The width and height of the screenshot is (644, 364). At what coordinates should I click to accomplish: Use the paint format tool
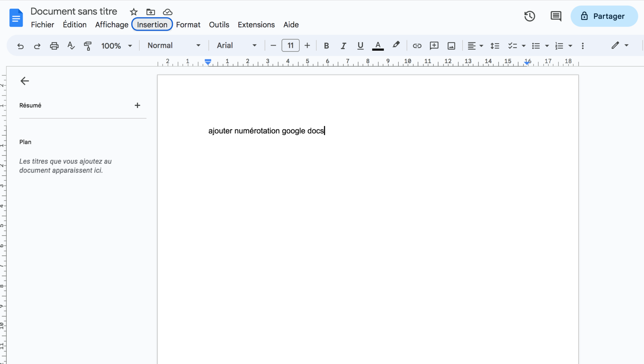click(88, 46)
